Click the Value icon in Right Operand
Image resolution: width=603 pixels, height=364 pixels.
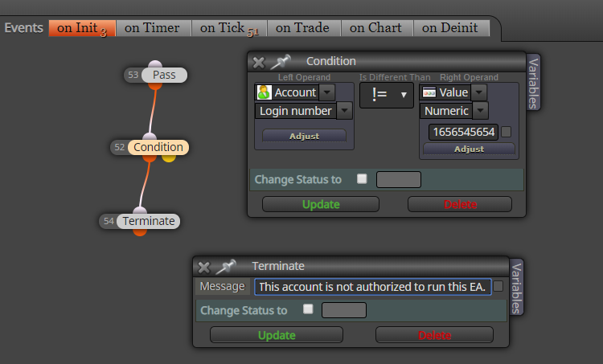[429, 92]
